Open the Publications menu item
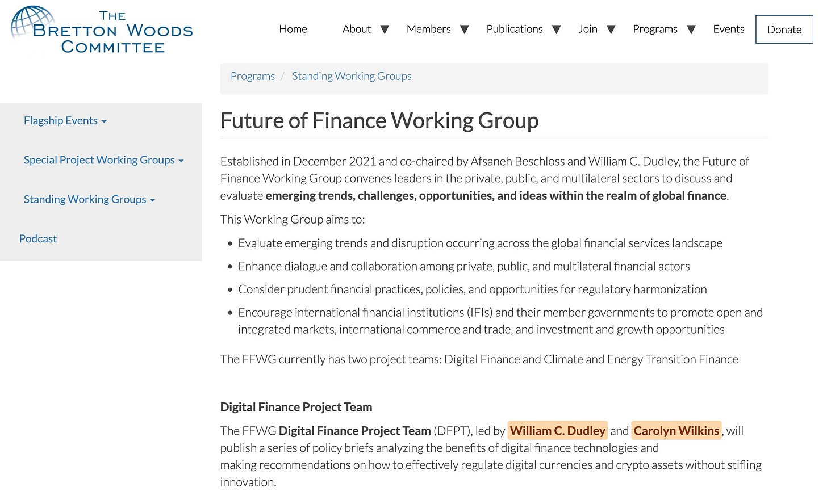This screenshot has width=827, height=504. 515,29
